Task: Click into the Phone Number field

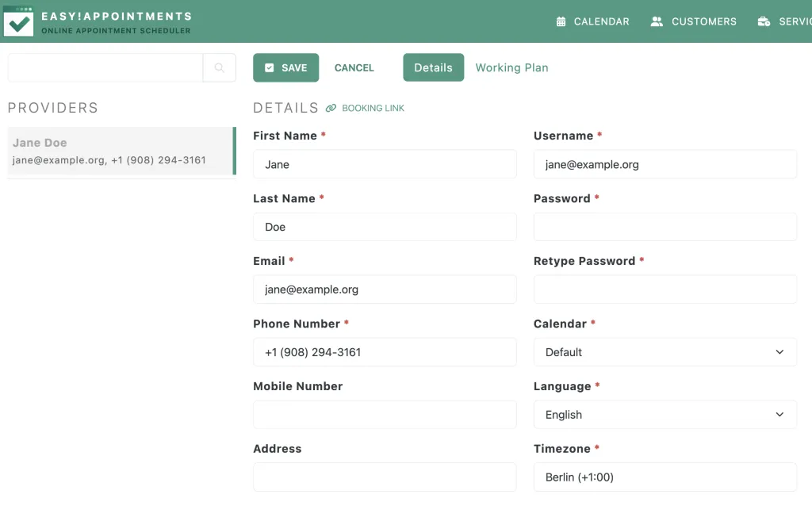Action: click(x=385, y=352)
